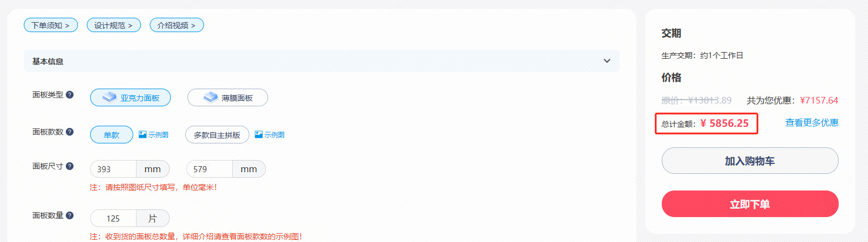Viewport: 868px width, 242px height.
Task: Open 示例图 image icon beside 多款自主拼版
Action: [x=259, y=135]
